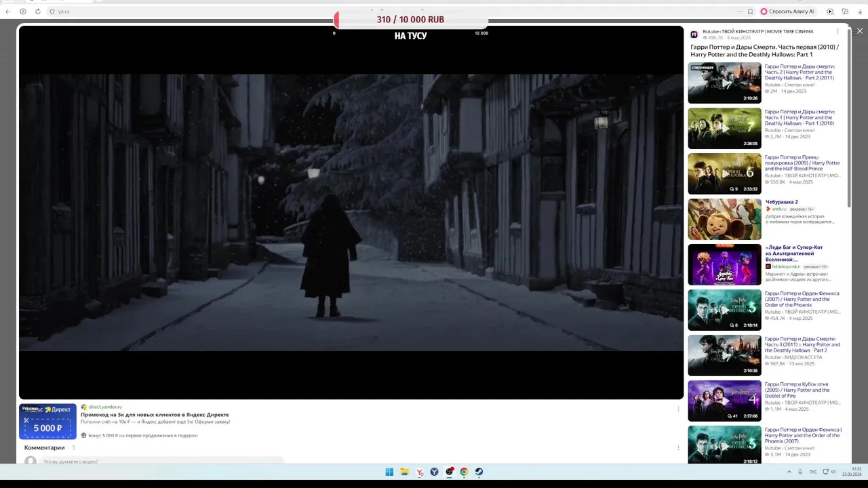Click the 310 / 10 000 RUB donation progress bar

point(410,20)
